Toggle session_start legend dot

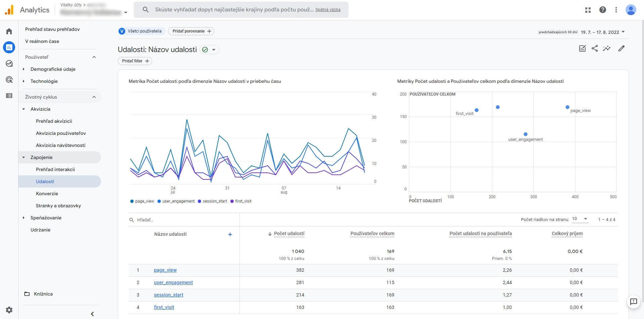click(x=199, y=201)
